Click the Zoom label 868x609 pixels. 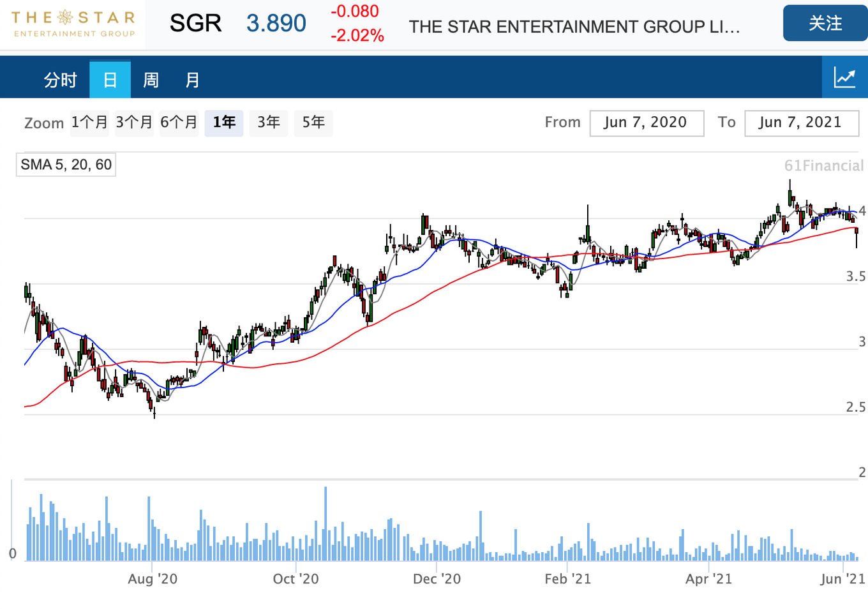44,123
